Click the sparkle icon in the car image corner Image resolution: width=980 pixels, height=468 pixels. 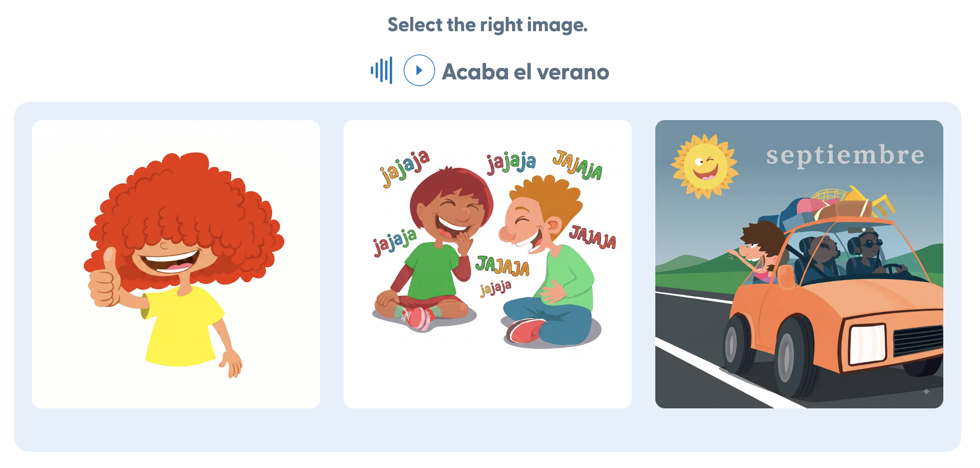pos(926,391)
